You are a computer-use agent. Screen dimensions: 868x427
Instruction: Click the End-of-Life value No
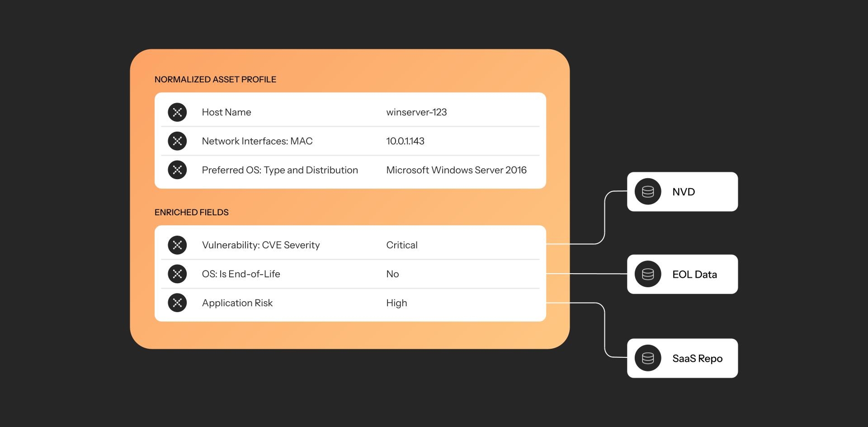392,274
